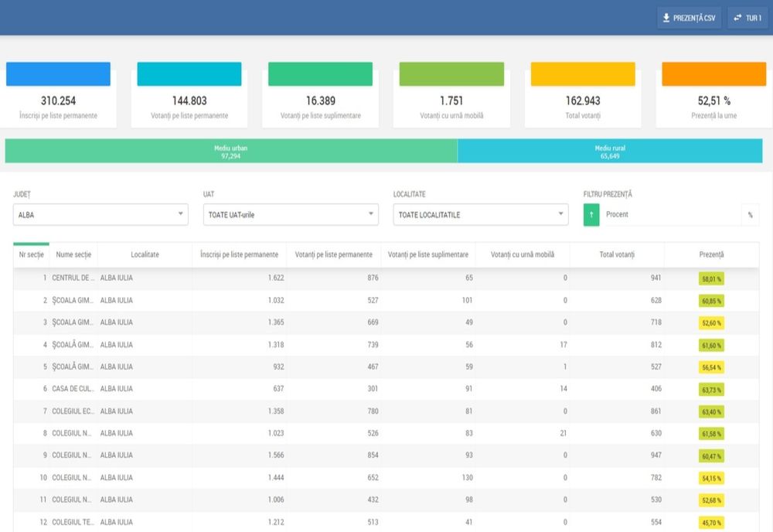The image size is (773, 532).
Task: Focus the Procent filter input field
Action: coord(669,215)
